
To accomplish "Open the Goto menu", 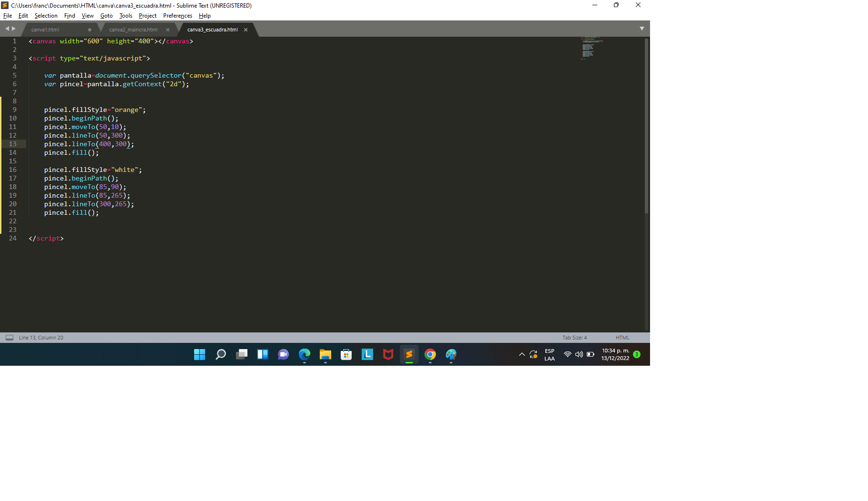I will (x=106, y=16).
